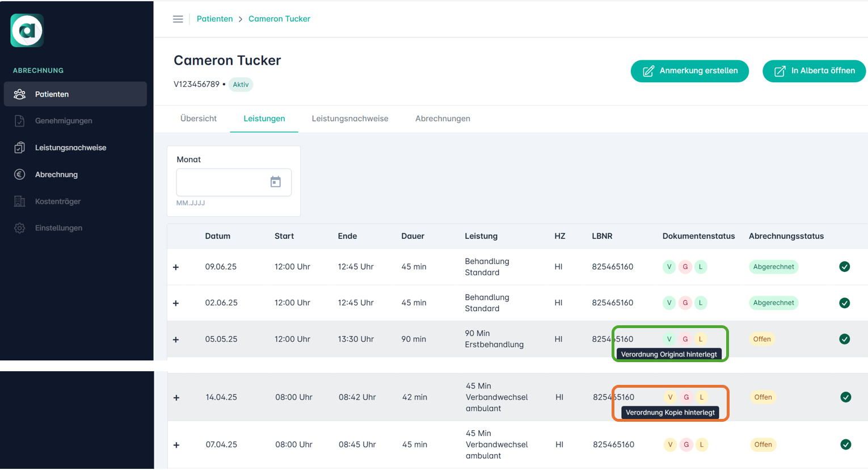Open the calendar picker in Monat field

(x=275, y=182)
